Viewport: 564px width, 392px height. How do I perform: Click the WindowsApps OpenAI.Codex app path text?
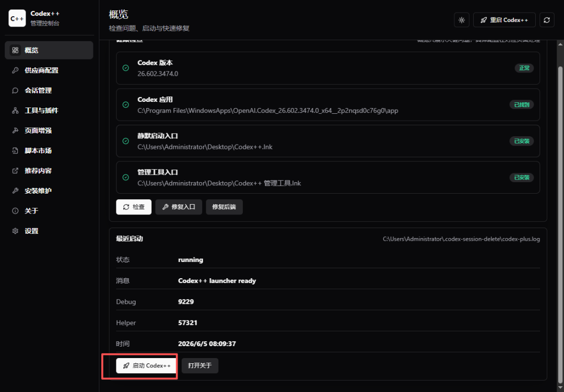[267, 111]
